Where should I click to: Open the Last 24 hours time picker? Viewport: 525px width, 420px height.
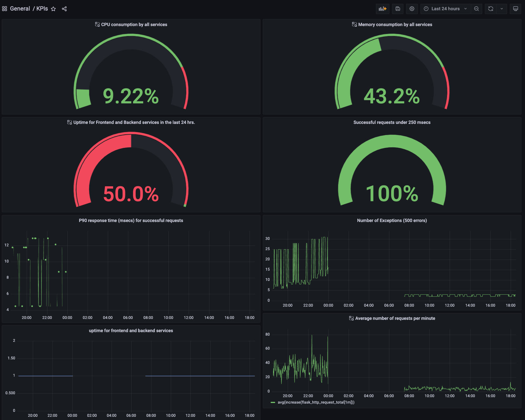point(445,9)
